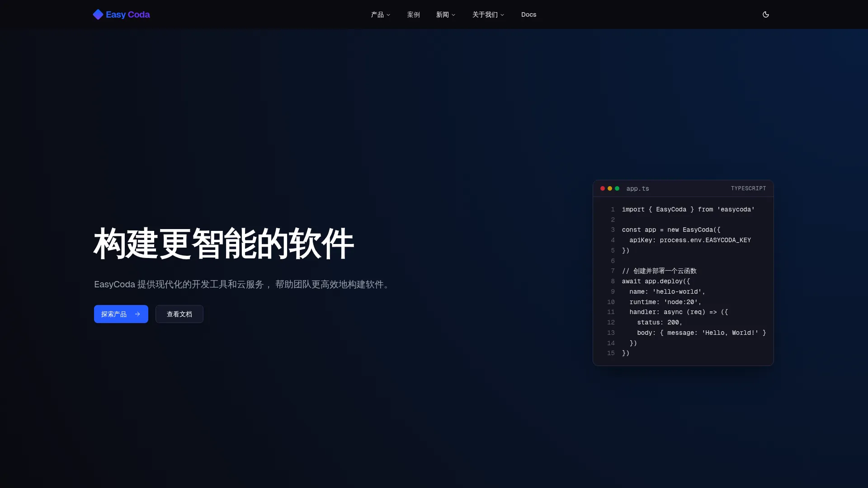Click the body message 'Hello, World!' line
This screenshot has width=868, height=488.
(x=702, y=333)
